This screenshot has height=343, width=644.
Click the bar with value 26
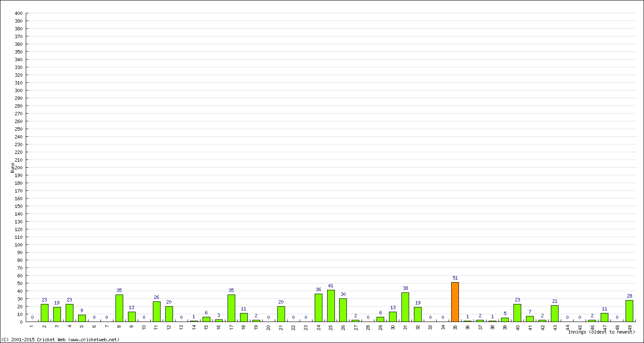coord(156,312)
